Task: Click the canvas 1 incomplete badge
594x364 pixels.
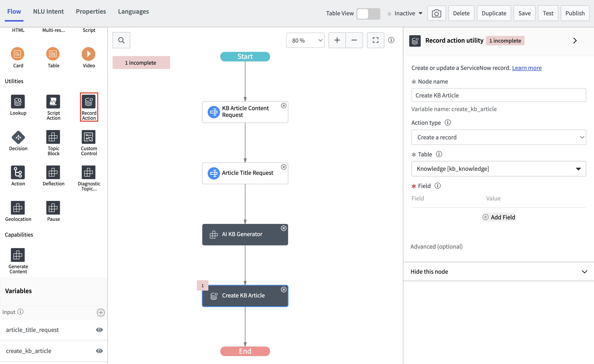Action: (x=141, y=63)
